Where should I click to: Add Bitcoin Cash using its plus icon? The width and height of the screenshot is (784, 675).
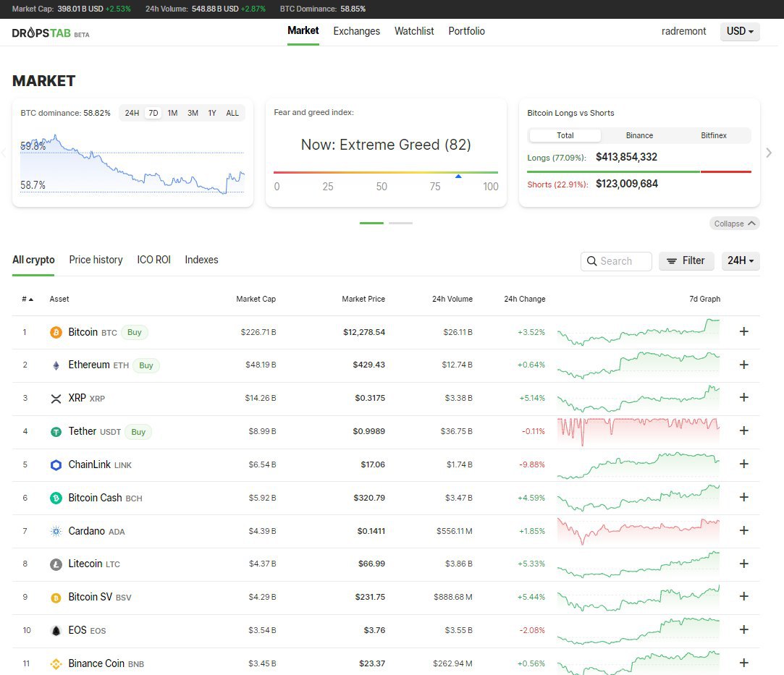(x=744, y=497)
